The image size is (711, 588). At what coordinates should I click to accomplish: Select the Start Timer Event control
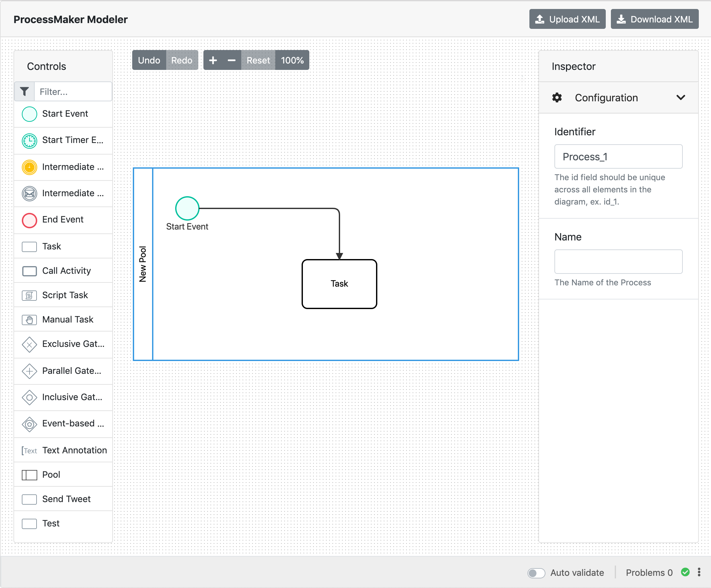pos(63,140)
